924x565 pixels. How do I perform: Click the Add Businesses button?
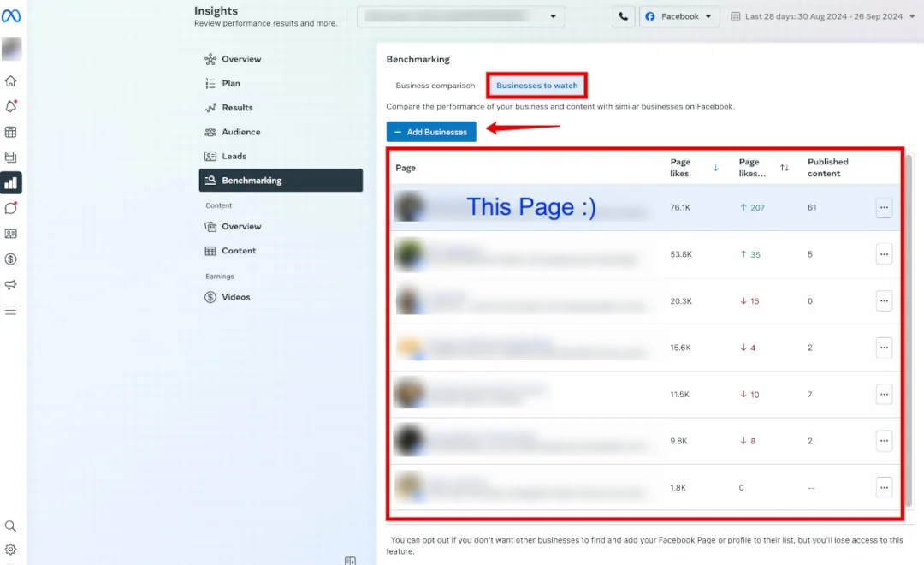[x=431, y=132]
